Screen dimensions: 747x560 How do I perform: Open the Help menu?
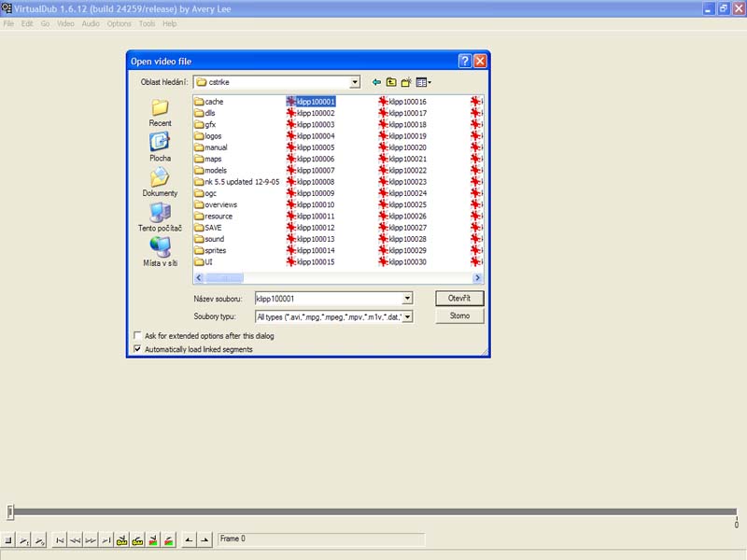[170, 24]
